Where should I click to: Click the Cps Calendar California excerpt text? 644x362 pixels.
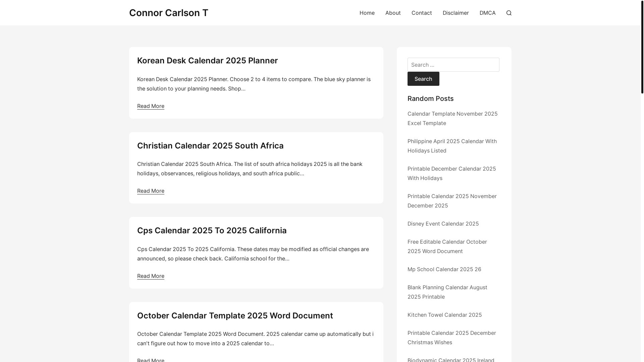(253, 254)
